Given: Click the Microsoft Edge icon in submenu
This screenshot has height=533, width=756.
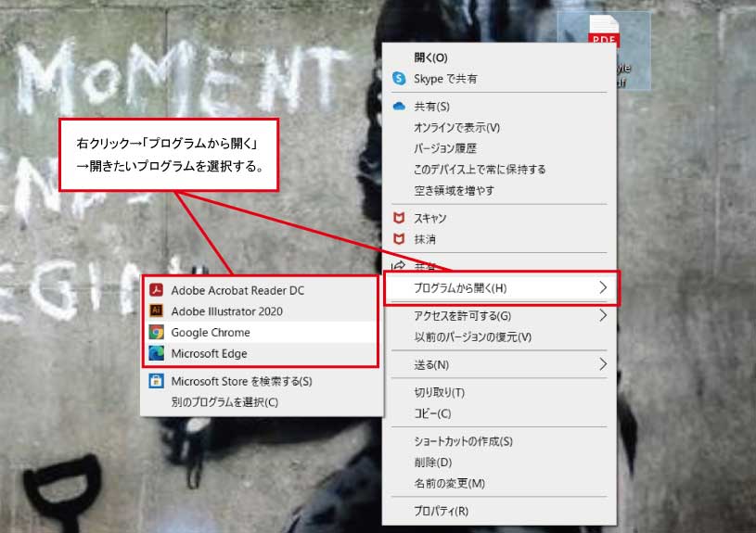Looking at the screenshot, I should (156, 353).
